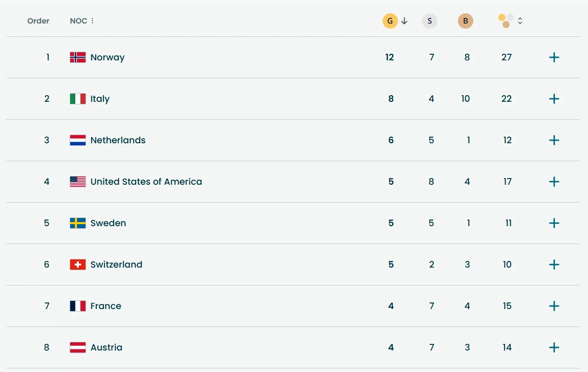Open France country page link
588x372 pixels.
106,306
